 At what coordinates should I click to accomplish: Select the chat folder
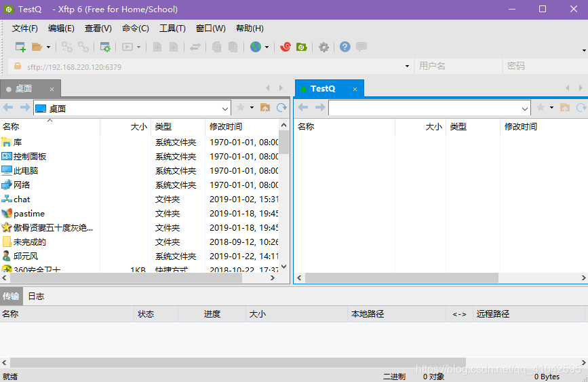[140, 199]
